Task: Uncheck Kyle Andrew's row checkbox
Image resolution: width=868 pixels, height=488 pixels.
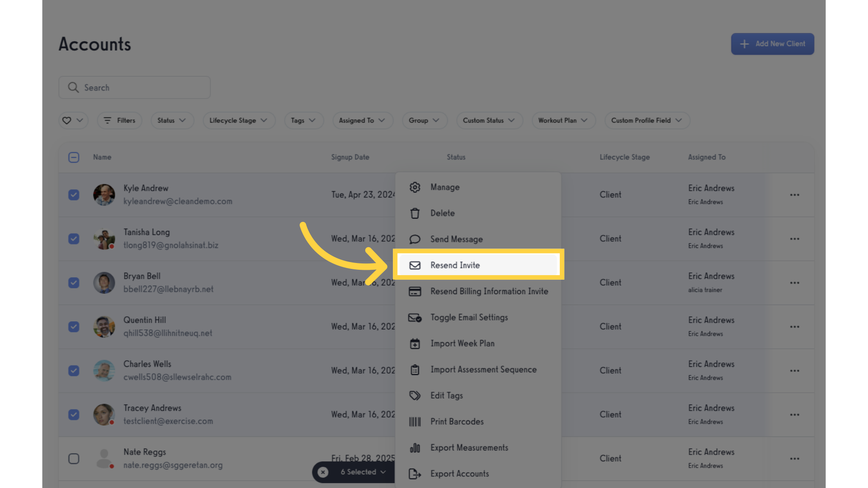Action: click(x=74, y=195)
